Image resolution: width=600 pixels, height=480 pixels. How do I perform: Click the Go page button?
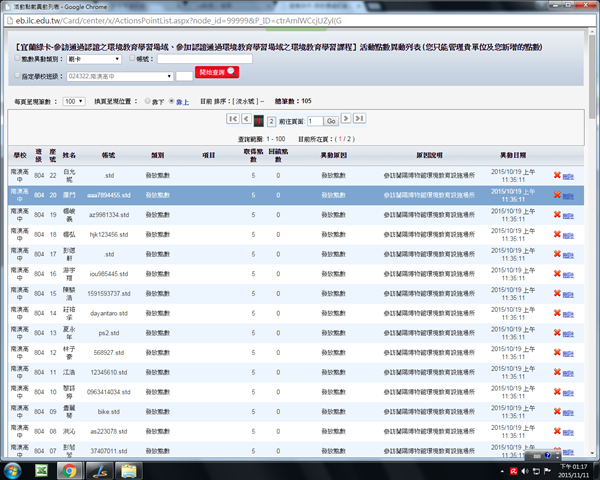(331, 121)
